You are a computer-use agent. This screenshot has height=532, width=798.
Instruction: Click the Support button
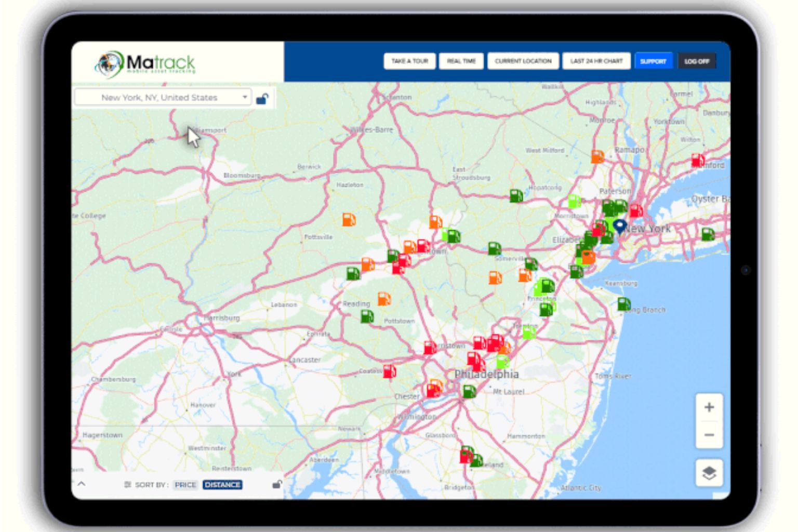pos(653,61)
